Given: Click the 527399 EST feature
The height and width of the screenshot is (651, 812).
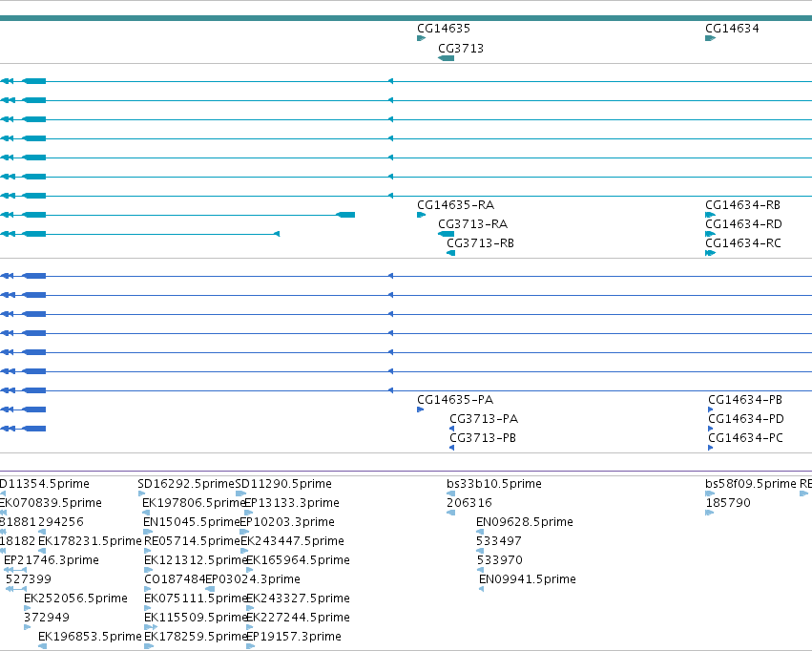Looking at the screenshot, I should pos(16,589).
